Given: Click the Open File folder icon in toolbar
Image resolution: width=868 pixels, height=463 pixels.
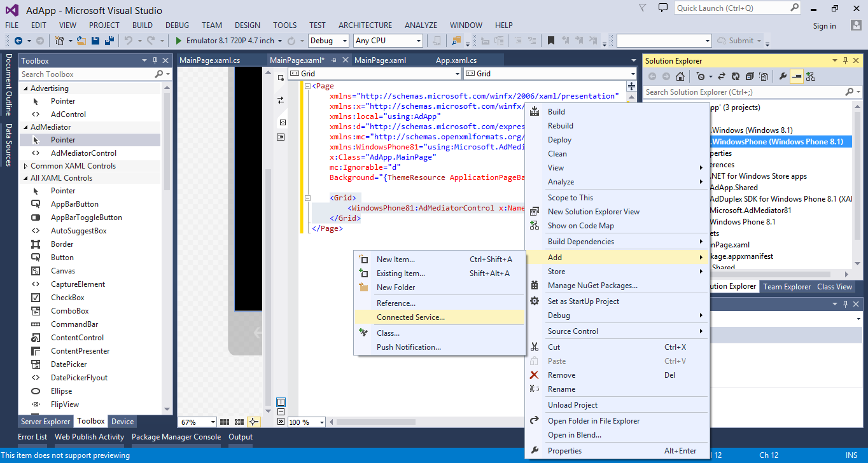Looking at the screenshot, I should pos(81,41).
